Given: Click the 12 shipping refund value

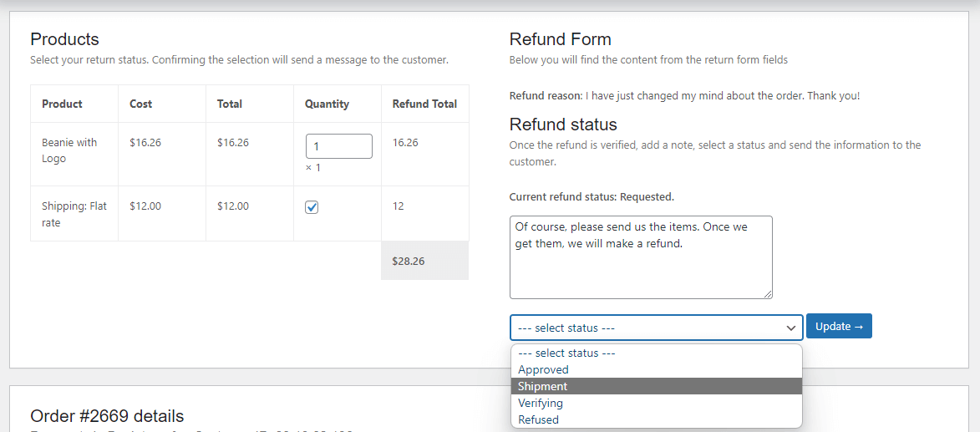Looking at the screenshot, I should click(x=398, y=206).
